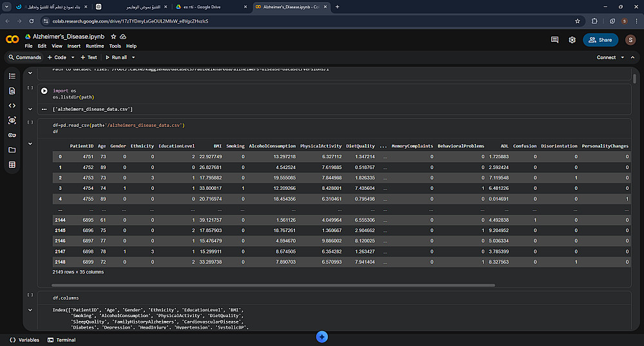Open the S account avatar in Colab
The image size is (644, 346).
click(x=630, y=40)
